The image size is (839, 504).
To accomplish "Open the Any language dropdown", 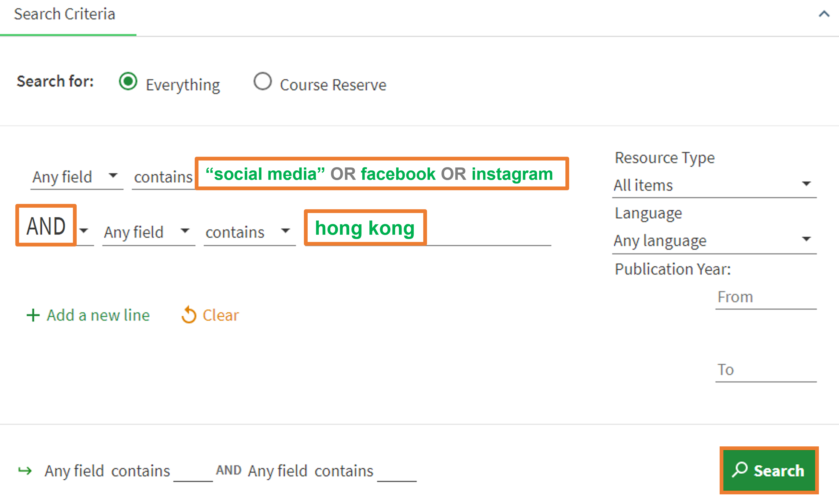I will (714, 241).
